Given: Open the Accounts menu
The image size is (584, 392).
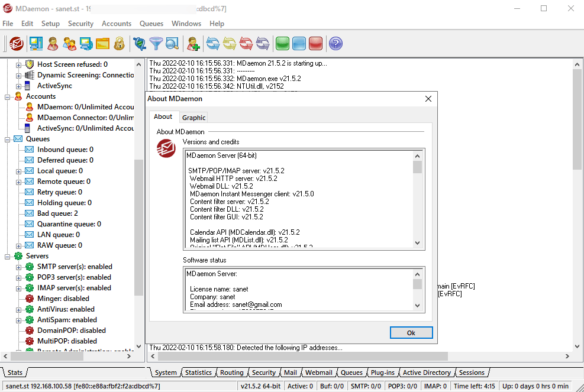Looking at the screenshot, I should tap(116, 24).
